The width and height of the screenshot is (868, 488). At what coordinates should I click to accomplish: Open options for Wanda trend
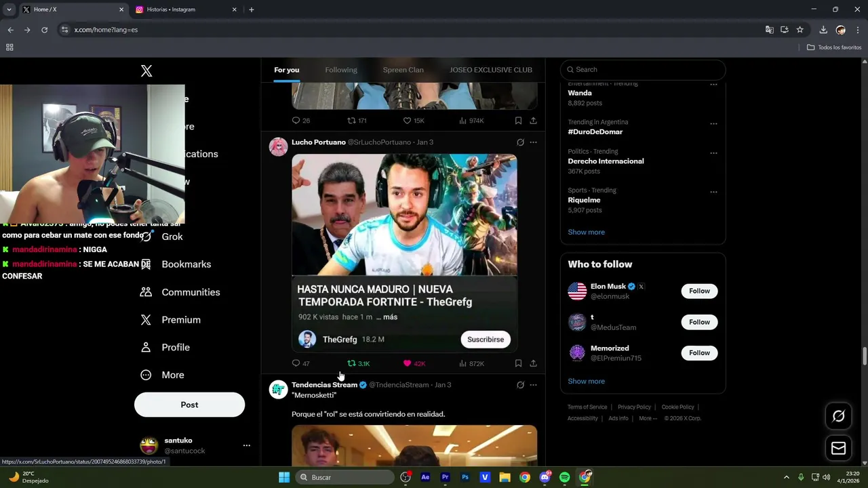coord(713,85)
